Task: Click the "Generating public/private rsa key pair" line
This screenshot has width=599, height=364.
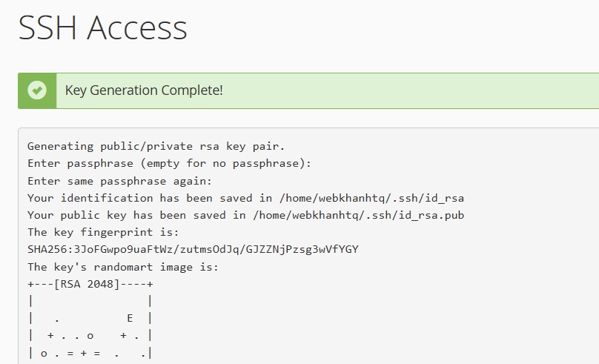Action: [156, 146]
